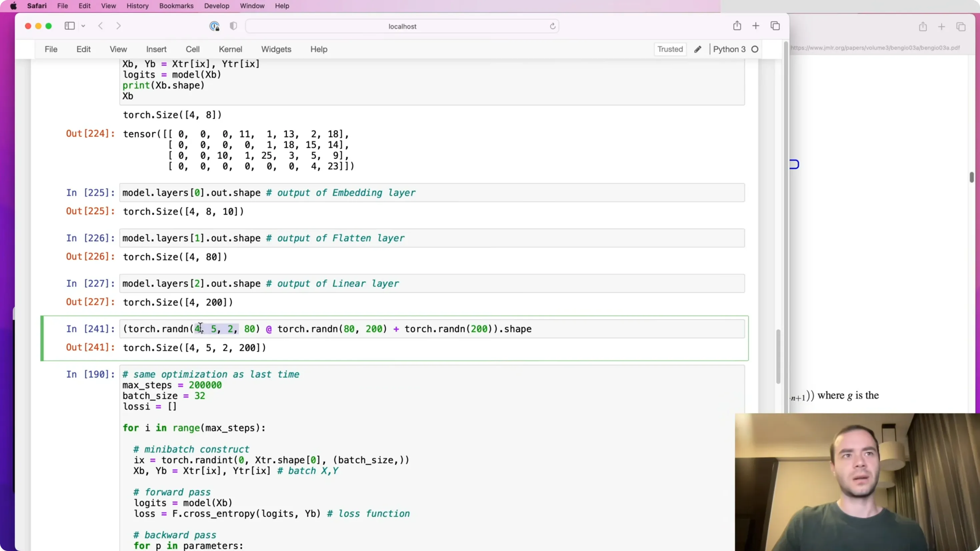Open the Jupyter Help menu

319,49
